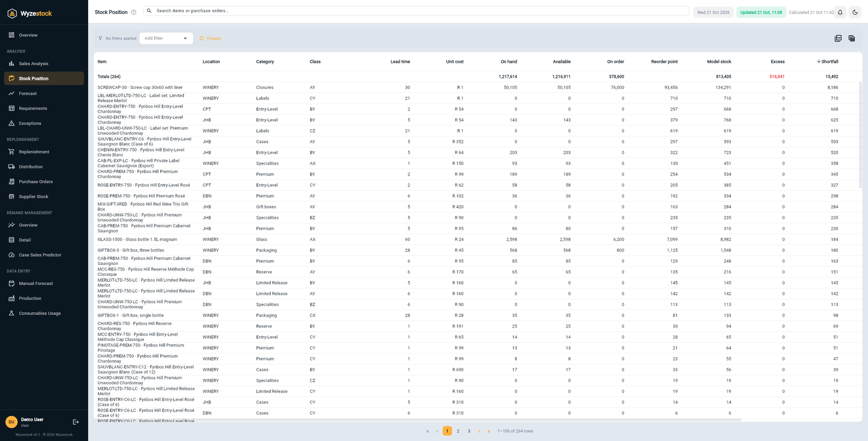
Task: Click Totals (264) row label
Action: (109, 76)
